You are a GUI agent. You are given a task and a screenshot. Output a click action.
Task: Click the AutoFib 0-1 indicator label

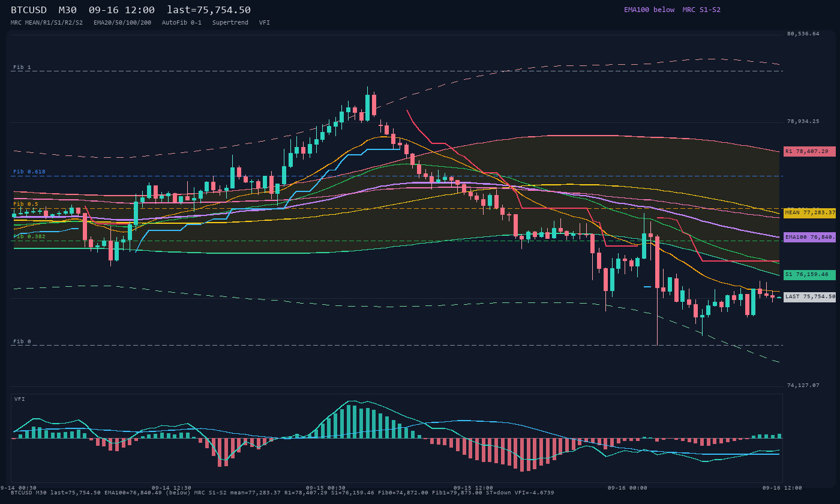point(182,22)
